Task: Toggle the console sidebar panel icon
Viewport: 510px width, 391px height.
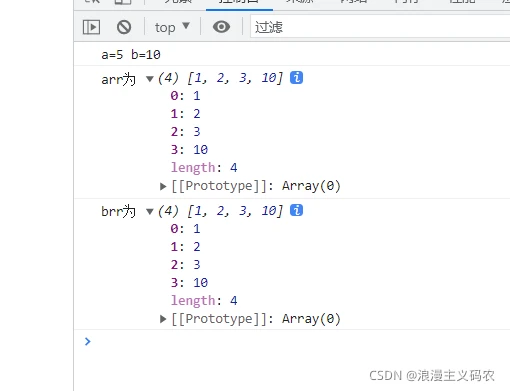Action: [x=91, y=27]
